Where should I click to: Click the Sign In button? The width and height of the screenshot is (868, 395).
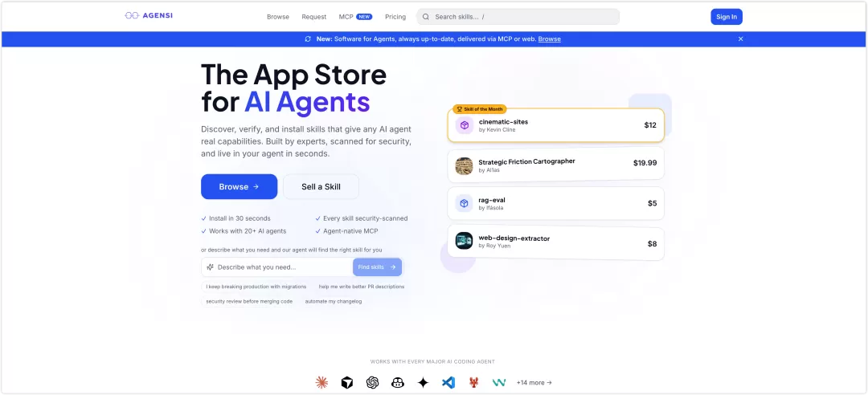click(727, 17)
